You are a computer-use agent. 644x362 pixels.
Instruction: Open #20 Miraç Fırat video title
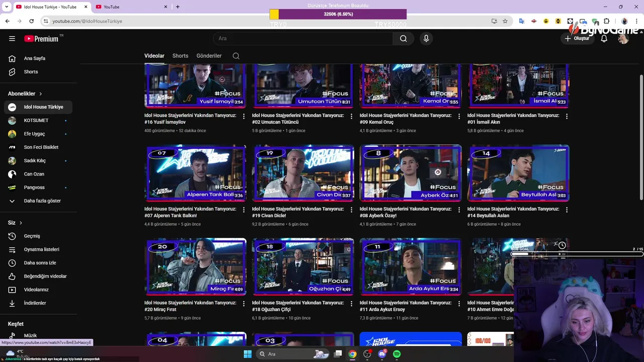pyautogui.click(x=190, y=306)
